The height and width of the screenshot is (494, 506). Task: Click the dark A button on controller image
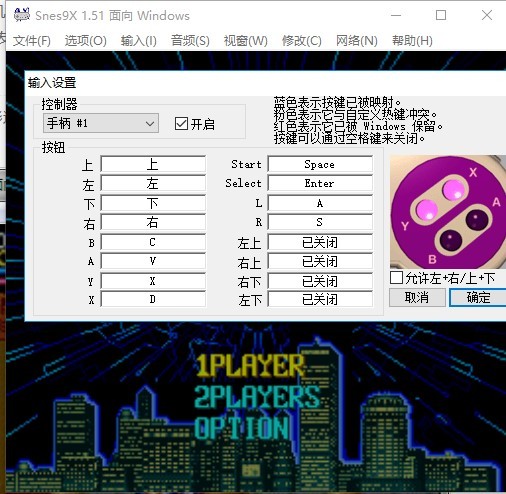click(x=476, y=220)
